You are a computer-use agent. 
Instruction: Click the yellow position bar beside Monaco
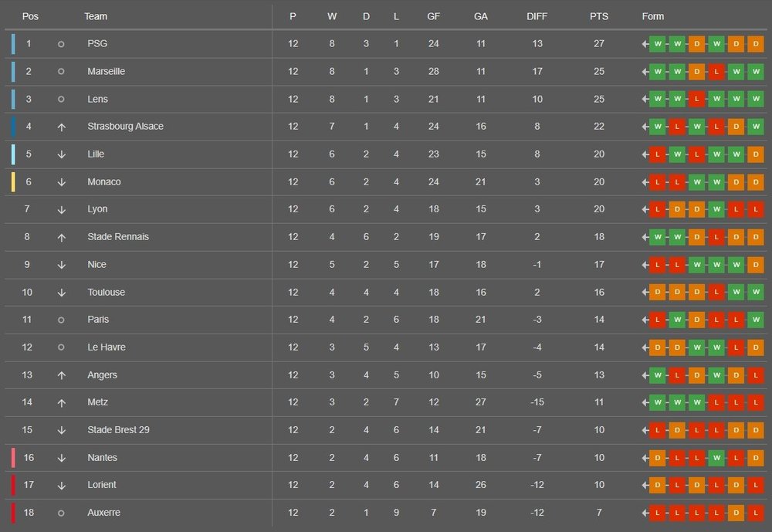13,181
